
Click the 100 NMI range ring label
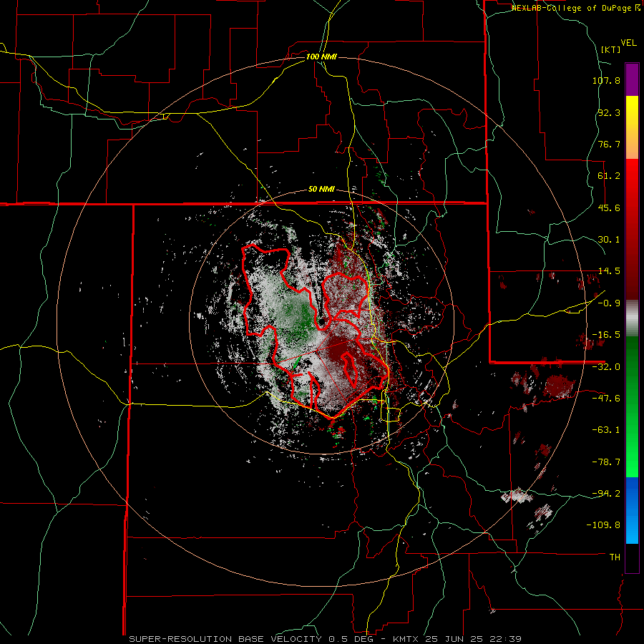[321, 57]
